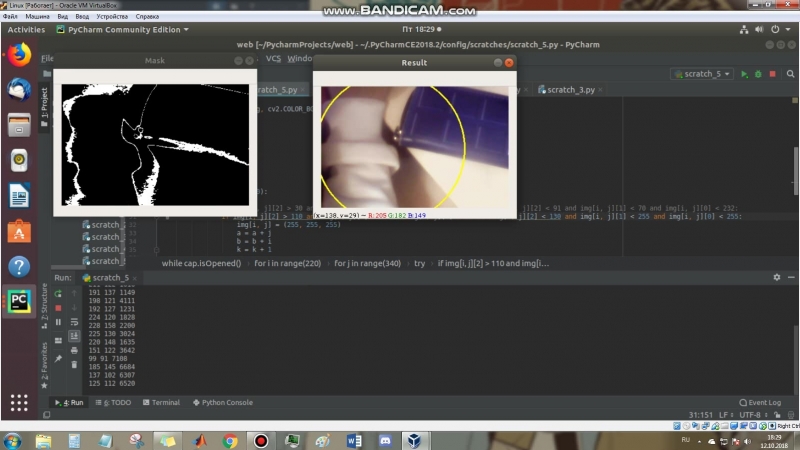Click 'for i in range(220)' breadcrumb
Image resolution: width=800 pixels, height=450 pixels.
(x=288, y=264)
